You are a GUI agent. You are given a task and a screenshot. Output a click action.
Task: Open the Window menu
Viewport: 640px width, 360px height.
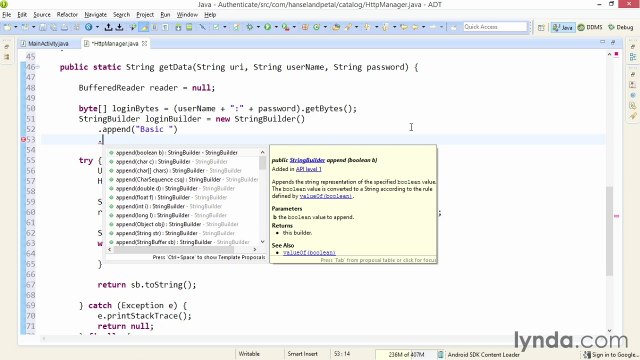point(187,15)
